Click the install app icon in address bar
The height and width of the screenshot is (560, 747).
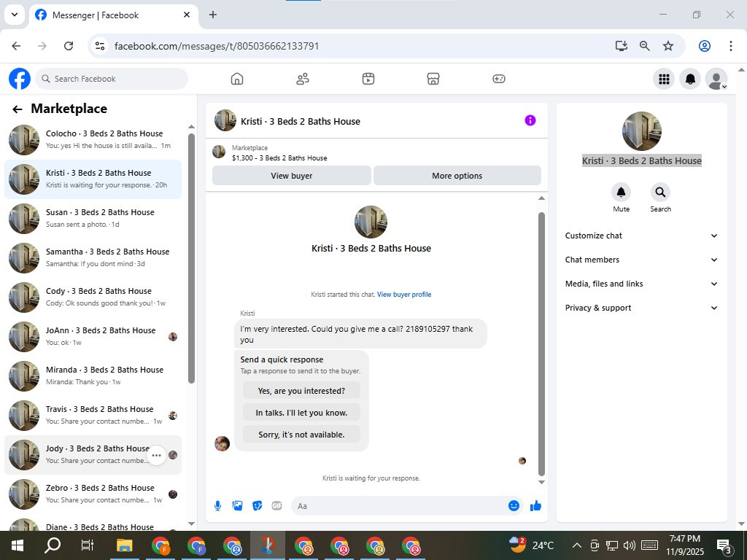[622, 46]
